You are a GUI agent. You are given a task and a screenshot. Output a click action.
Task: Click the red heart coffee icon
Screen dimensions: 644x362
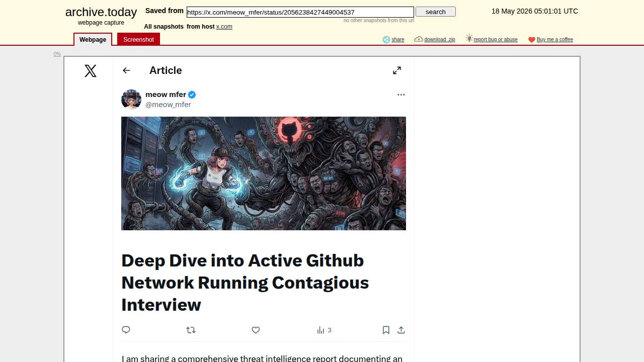click(x=532, y=40)
